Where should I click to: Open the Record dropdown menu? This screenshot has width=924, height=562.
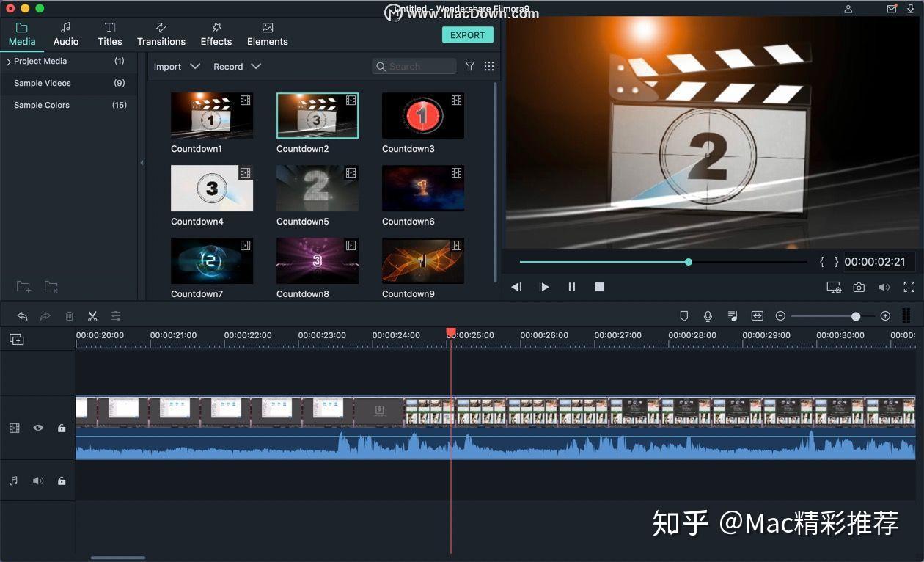click(x=256, y=66)
